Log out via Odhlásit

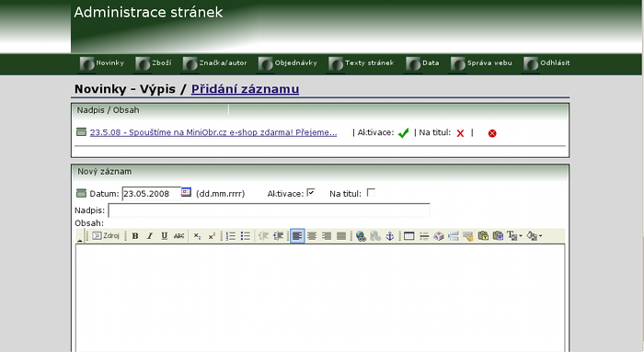click(x=546, y=63)
